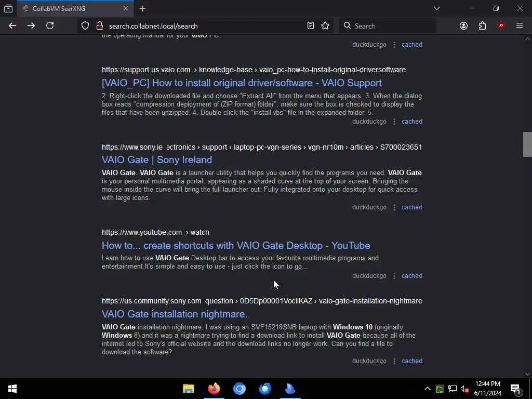Open Firefox View icon left of tabs

(x=8, y=8)
